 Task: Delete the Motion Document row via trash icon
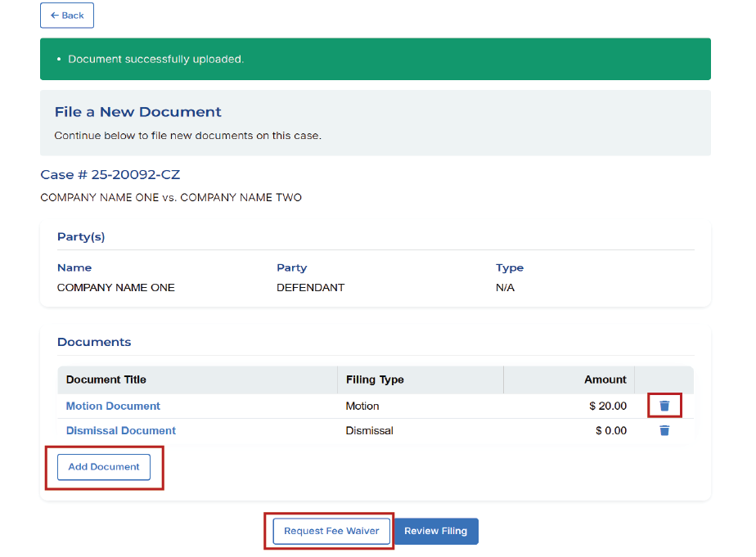coord(664,406)
